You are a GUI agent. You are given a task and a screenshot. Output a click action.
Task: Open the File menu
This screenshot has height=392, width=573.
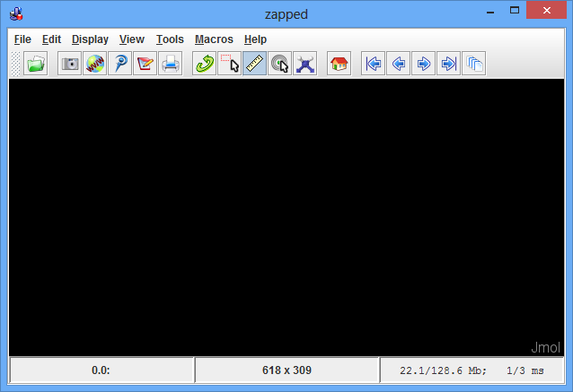click(22, 39)
